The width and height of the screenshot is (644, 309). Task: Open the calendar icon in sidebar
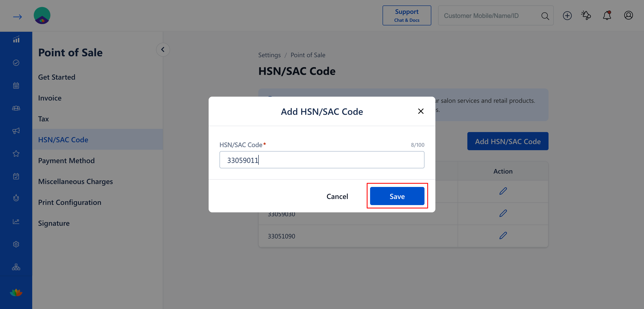16,86
